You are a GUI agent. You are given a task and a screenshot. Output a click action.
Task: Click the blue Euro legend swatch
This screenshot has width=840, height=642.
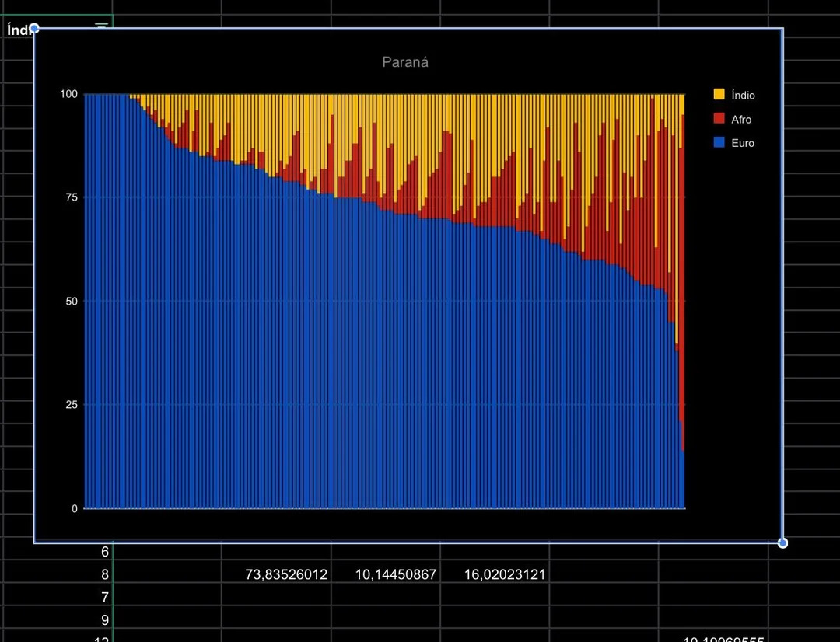[719, 142]
